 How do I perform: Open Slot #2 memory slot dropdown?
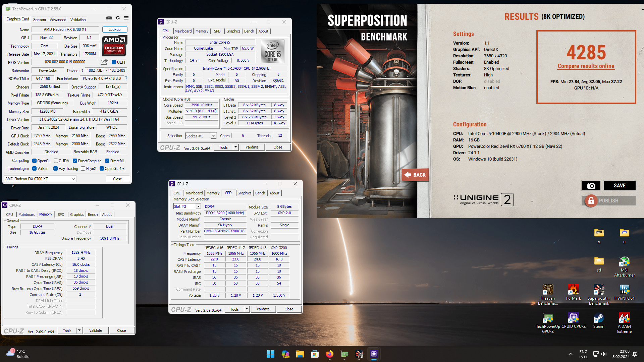(187, 206)
